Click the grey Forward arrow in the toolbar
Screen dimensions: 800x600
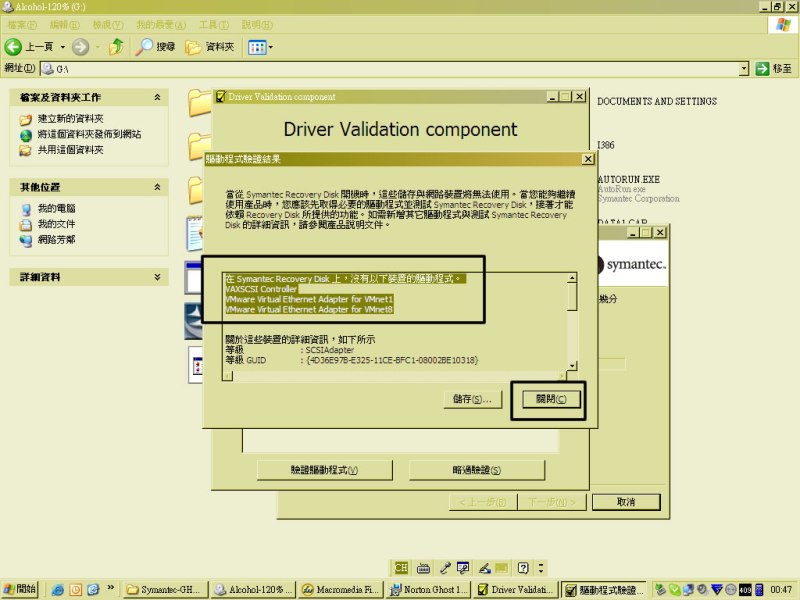pyautogui.click(x=80, y=47)
